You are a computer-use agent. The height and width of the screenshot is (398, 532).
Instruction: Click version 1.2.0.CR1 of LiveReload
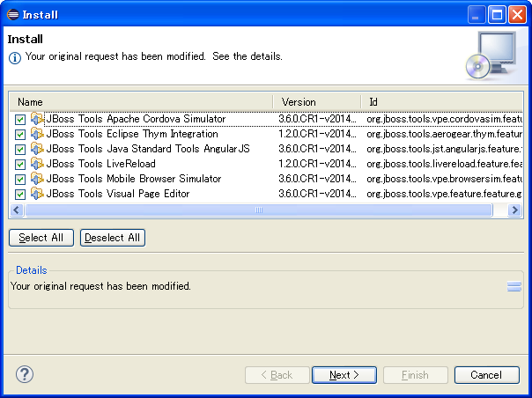[318, 164]
